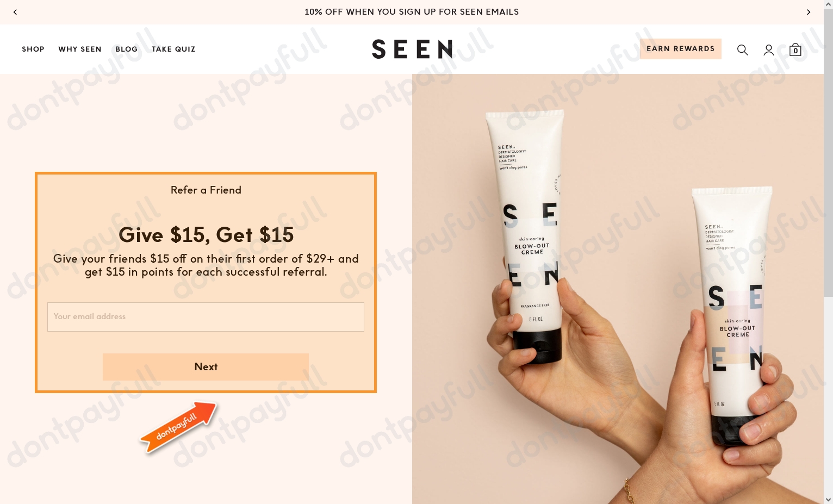Open the Take Quiz link

click(x=173, y=49)
